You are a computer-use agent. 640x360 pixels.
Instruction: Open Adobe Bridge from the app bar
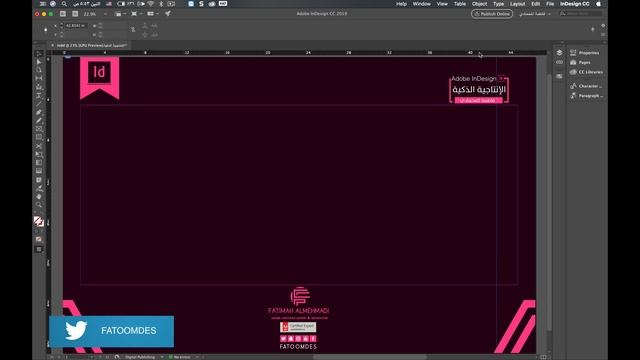pyautogui.click(x=62, y=14)
